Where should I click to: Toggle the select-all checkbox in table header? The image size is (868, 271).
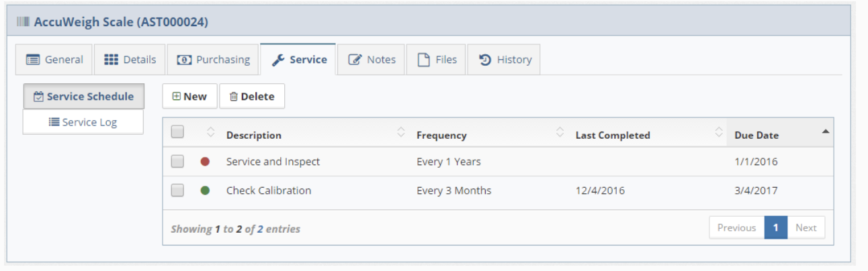coord(177,133)
